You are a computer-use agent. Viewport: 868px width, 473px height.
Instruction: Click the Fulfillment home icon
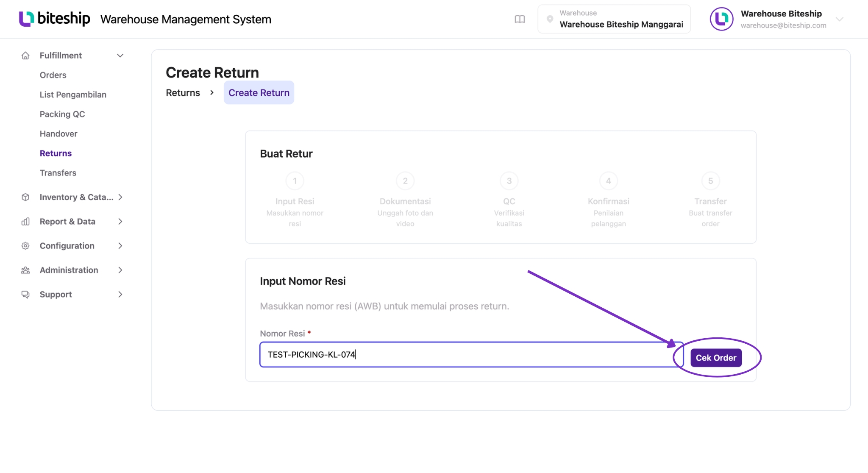(25, 56)
